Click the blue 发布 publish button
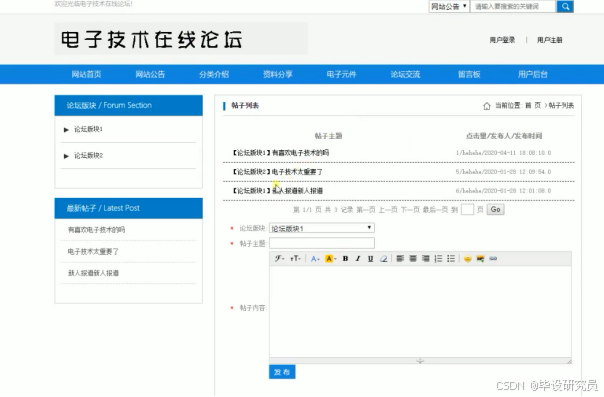 282,372
